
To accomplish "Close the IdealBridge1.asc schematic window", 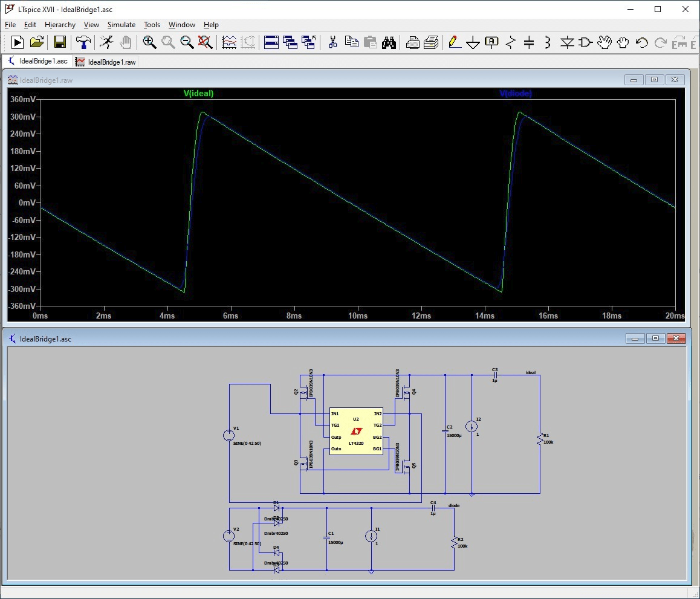I will 676,338.
